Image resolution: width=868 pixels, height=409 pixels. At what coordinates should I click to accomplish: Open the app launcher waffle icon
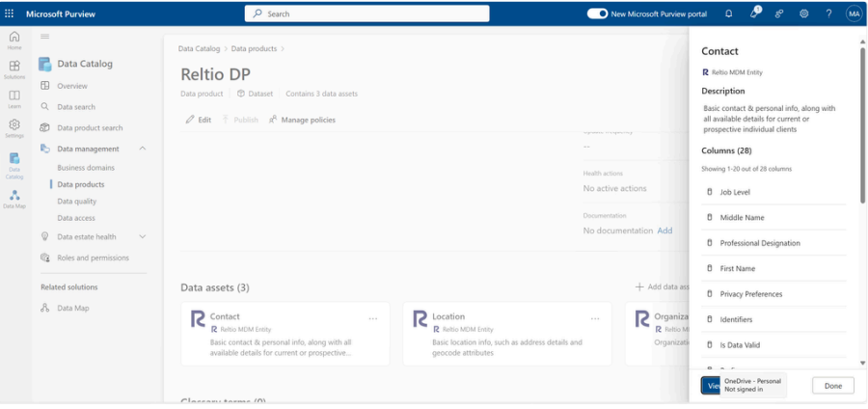click(x=10, y=14)
